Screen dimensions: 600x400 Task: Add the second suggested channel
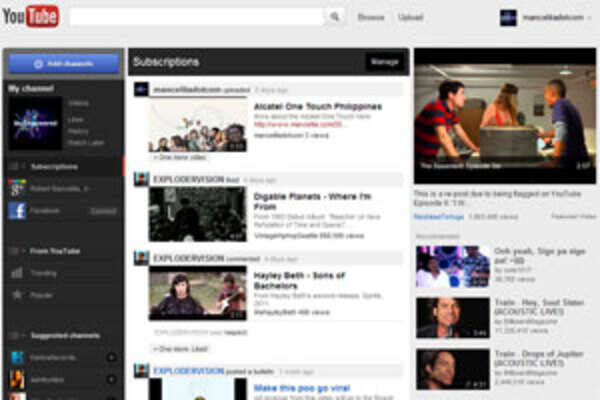pyautogui.click(x=111, y=380)
